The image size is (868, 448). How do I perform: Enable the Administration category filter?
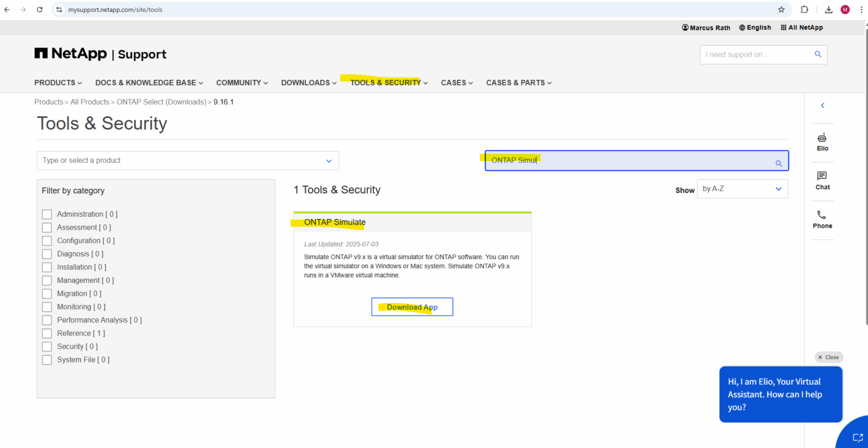[x=47, y=214]
